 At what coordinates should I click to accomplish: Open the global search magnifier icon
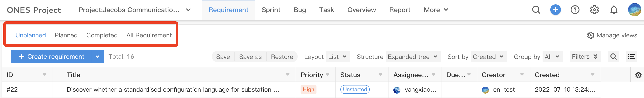pyautogui.click(x=536, y=10)
